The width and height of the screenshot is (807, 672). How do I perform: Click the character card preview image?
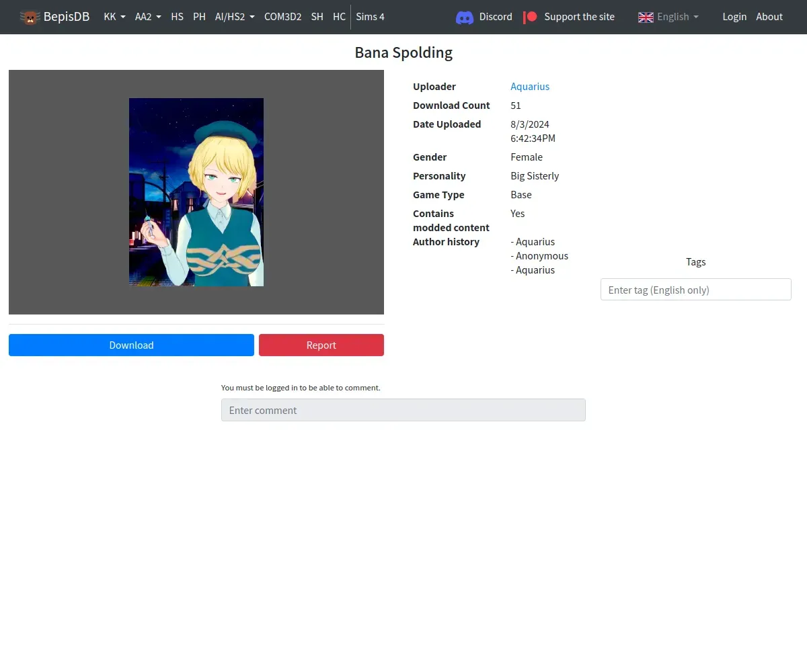[x=196, y=192]
